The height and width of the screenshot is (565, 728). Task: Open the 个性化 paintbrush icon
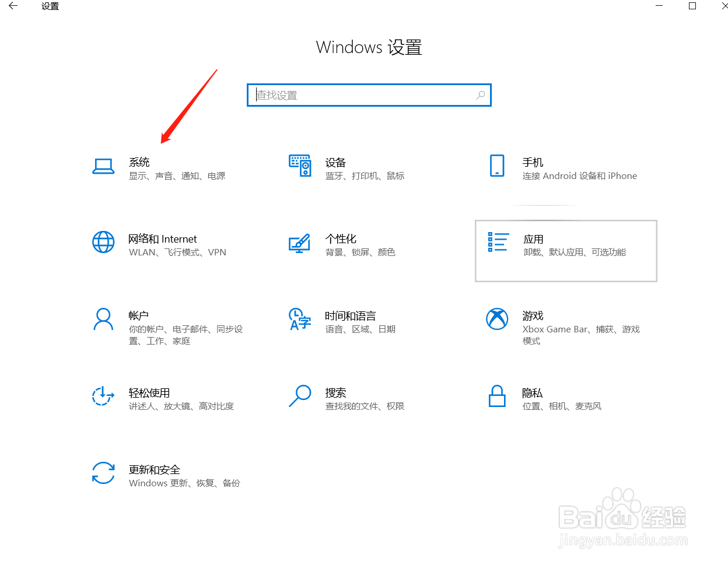point(300,243)
